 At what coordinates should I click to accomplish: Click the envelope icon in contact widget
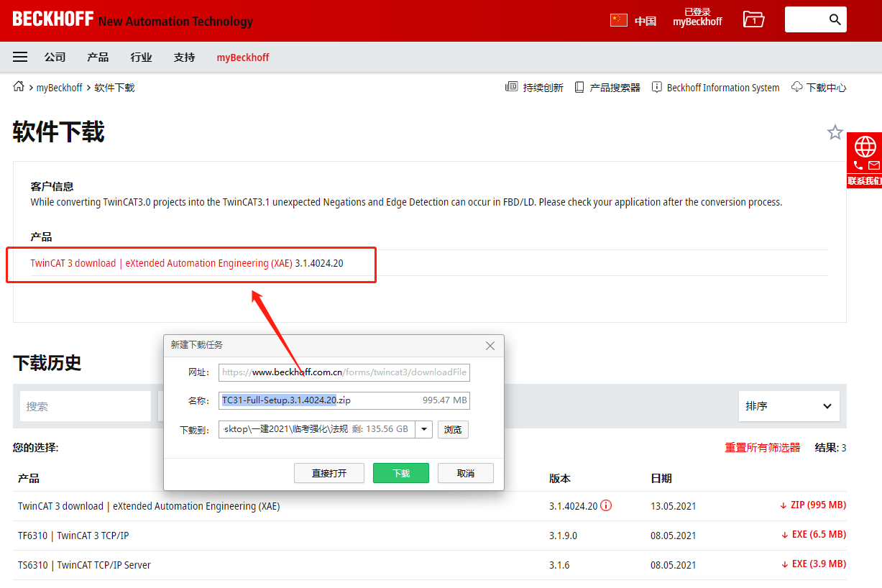(874, 165)
